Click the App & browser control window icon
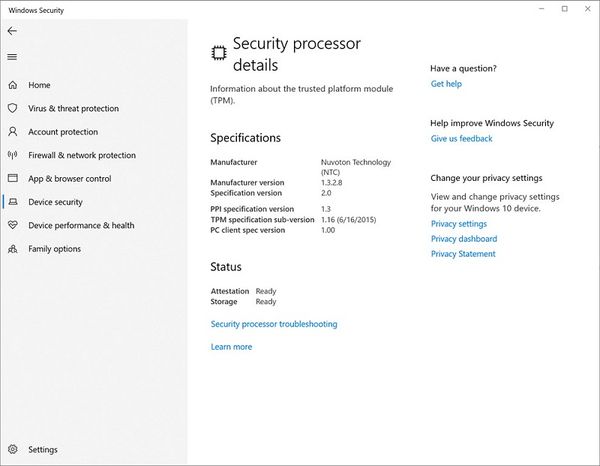The height and width of the screenshot is (466, 600). point(12,179)
